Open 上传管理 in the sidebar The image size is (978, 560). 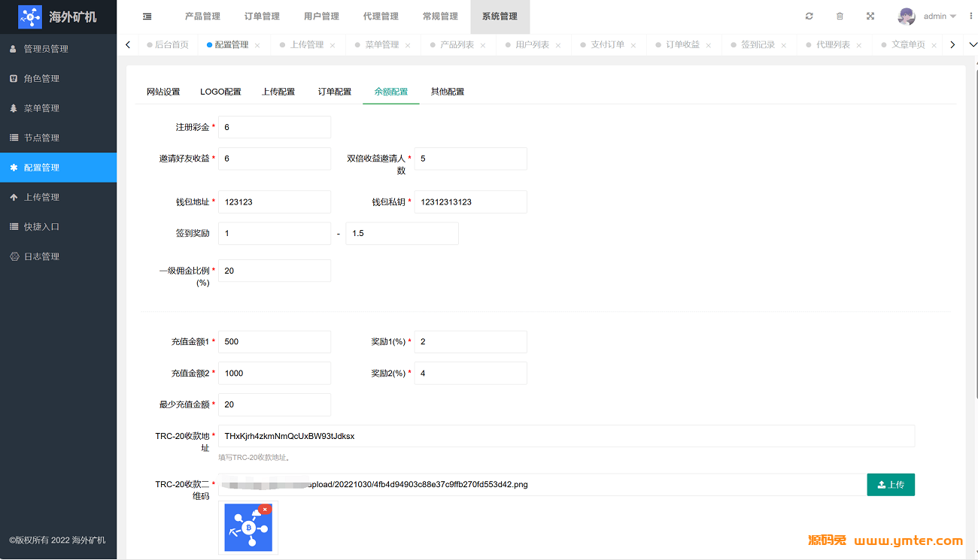point(58,197)
